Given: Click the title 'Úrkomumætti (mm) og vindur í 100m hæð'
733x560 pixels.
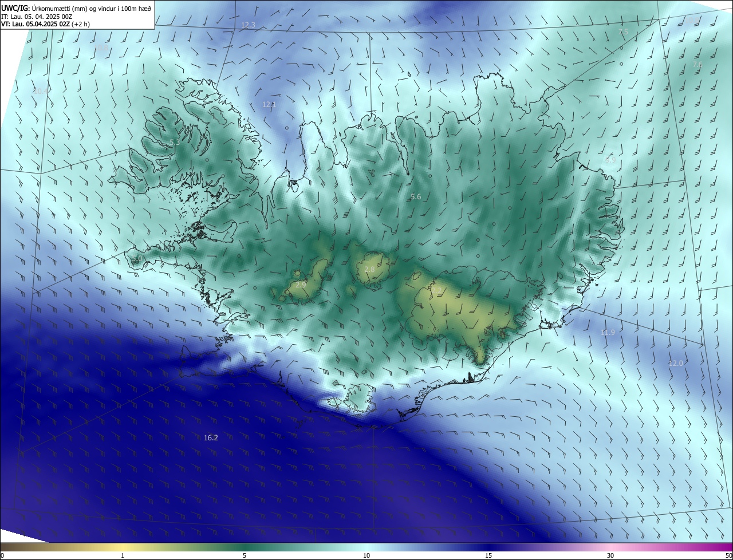Looking at the screenshot, I should pyautogui.click(x=92, y=8).
